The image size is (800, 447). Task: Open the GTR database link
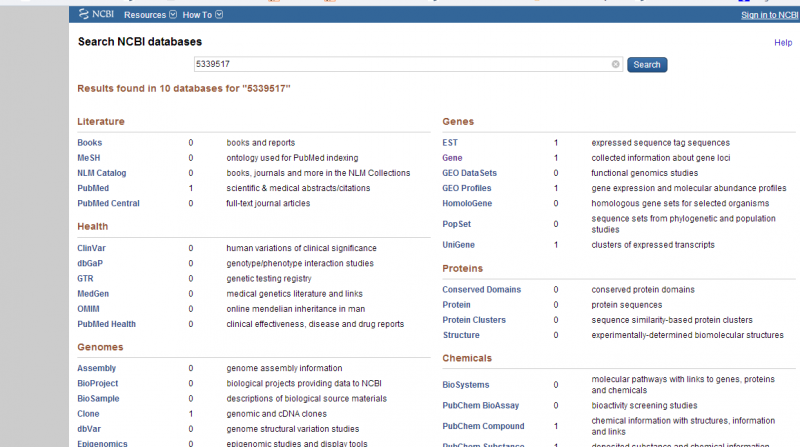(85, 279)
